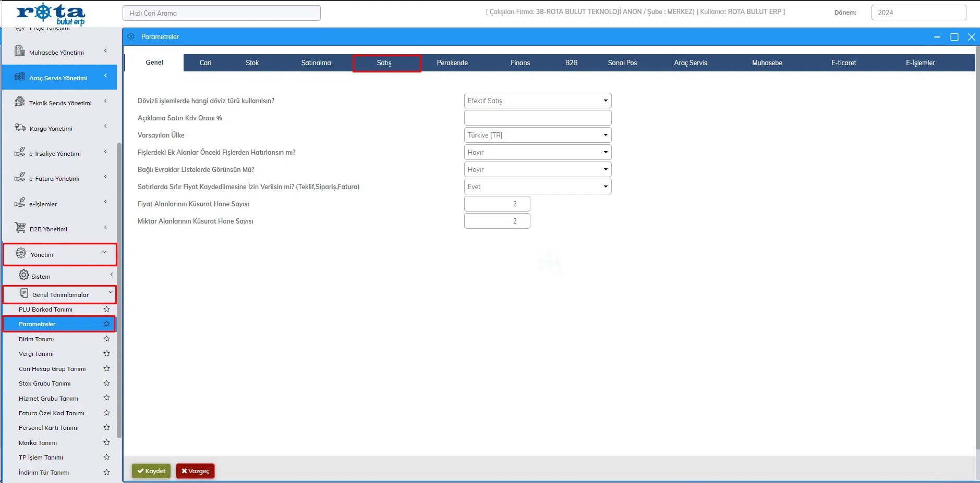Click the Sistem gear icon
Screen dimensions: 980x483
point(23,276)
